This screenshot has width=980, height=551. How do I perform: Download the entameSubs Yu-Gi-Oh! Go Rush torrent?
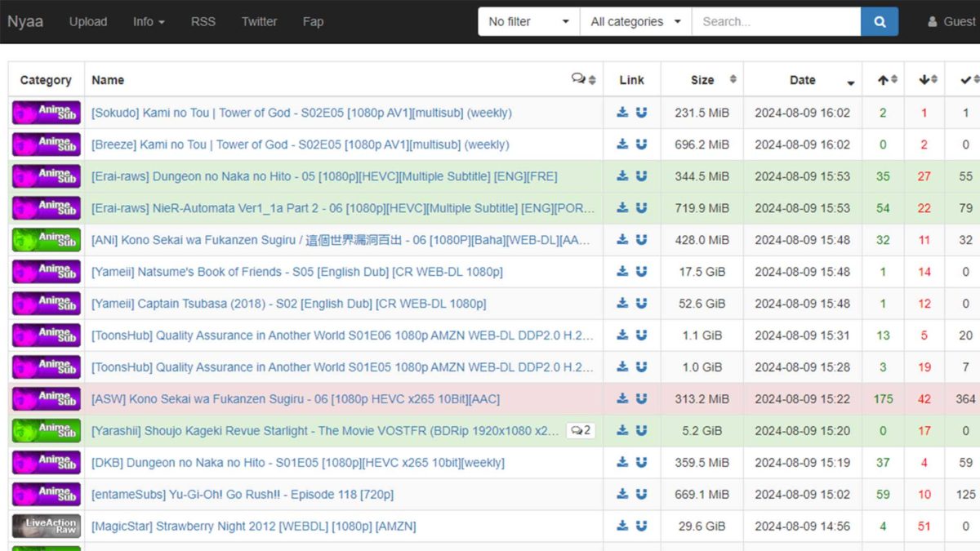pos(622,495)
